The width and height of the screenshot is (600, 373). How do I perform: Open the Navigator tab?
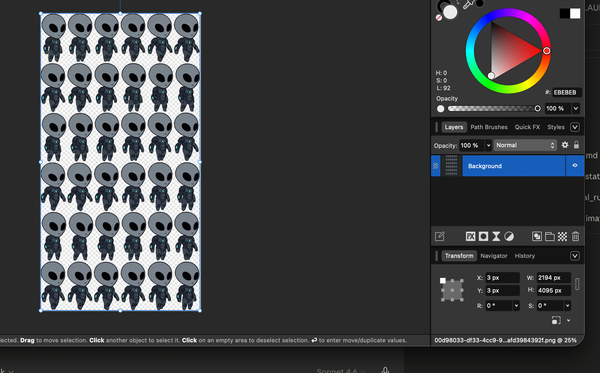(494, 256)
